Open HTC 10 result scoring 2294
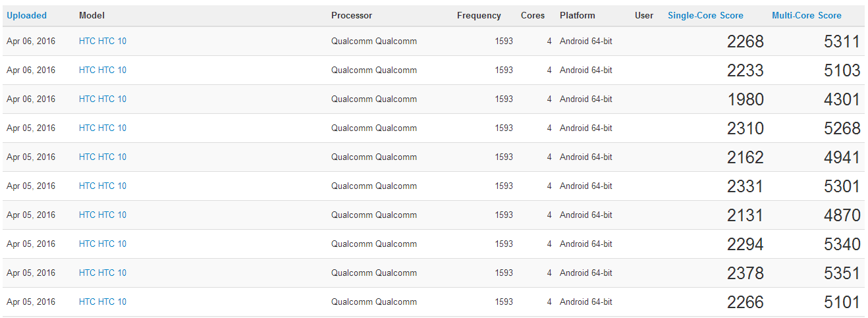Image resolution: width=868 pixels, height=318 pixels. pos(103,244)
